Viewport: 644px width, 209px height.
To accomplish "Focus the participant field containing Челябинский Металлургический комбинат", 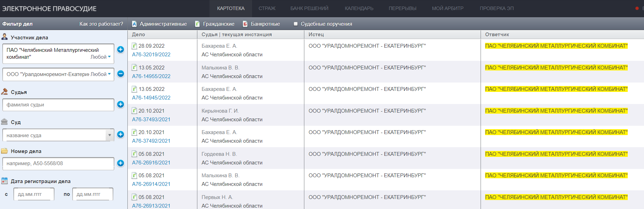I will 58,54.
